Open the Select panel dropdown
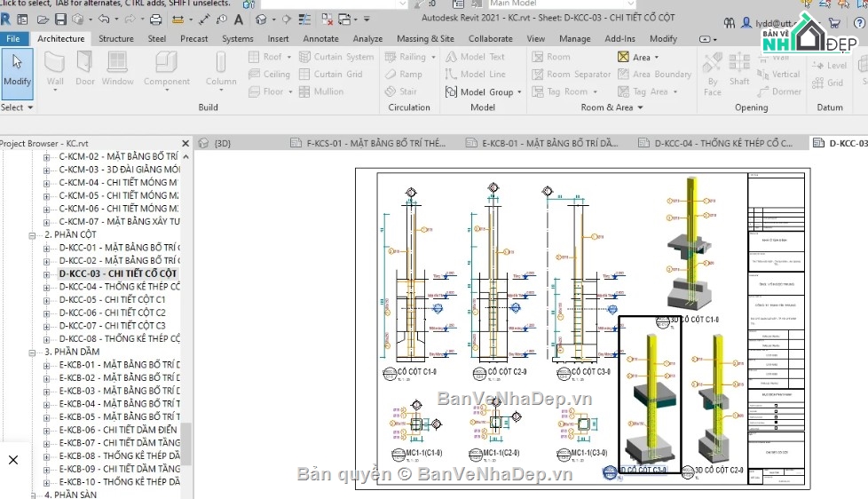Image resolution: width=868 pixels, height=499 pixels. tap(17, 107)
